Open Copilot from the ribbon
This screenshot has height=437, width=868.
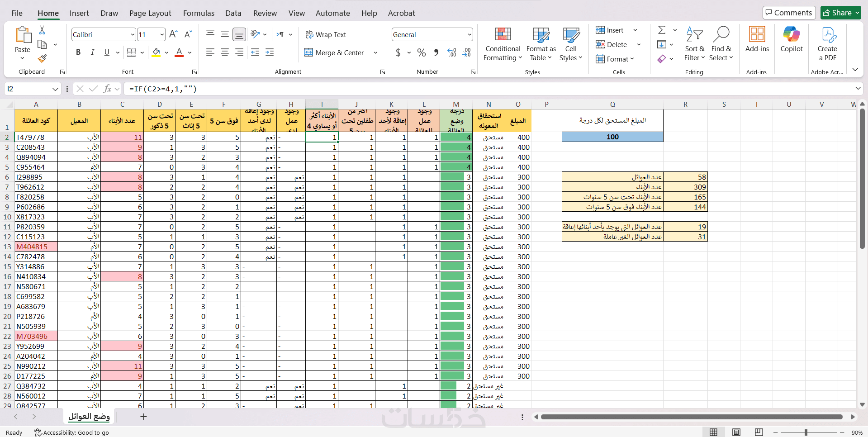point(792,39)
